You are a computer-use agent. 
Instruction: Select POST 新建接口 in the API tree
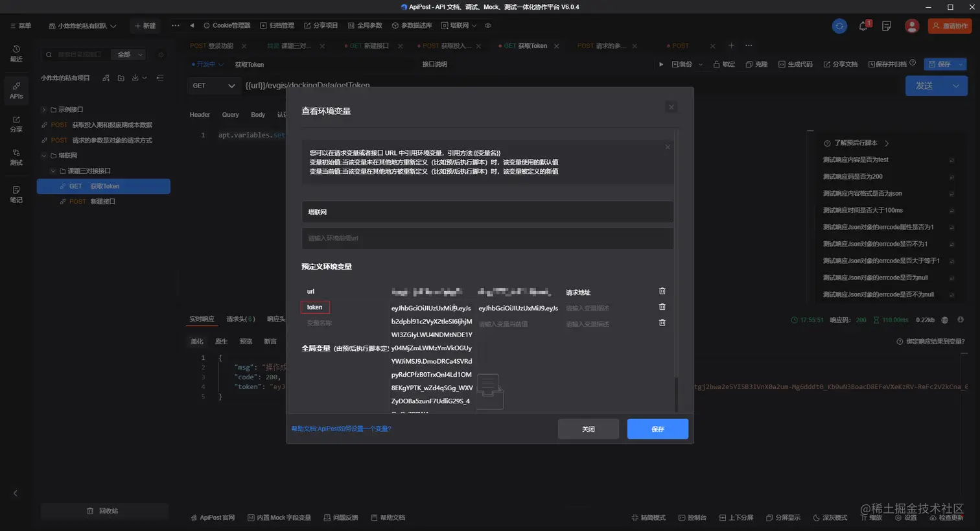(104, 202)
